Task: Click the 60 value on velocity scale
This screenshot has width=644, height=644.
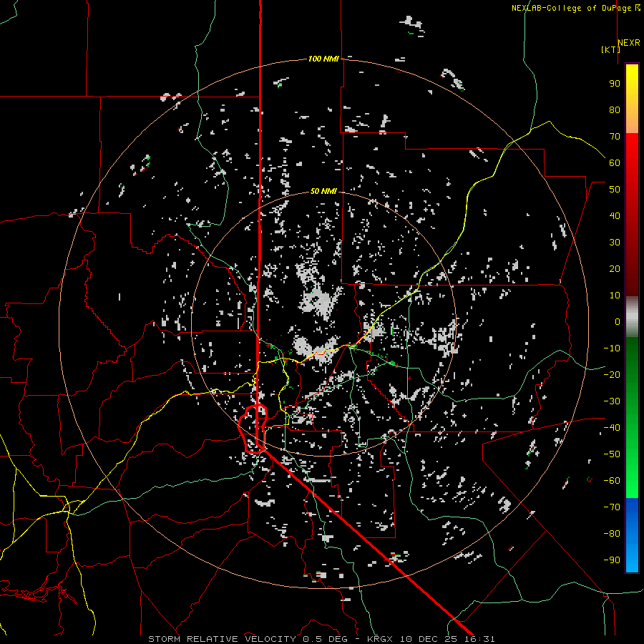Action: coord(615,163)
